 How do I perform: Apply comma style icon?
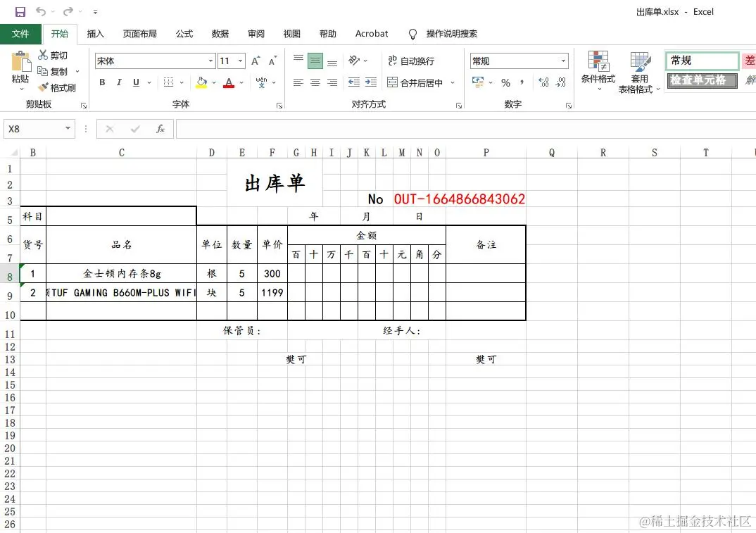pos(522,82)
